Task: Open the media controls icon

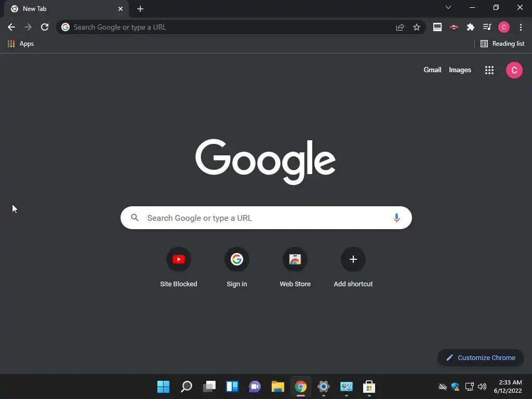Action: pyautogui.click(x=487, y=27)
